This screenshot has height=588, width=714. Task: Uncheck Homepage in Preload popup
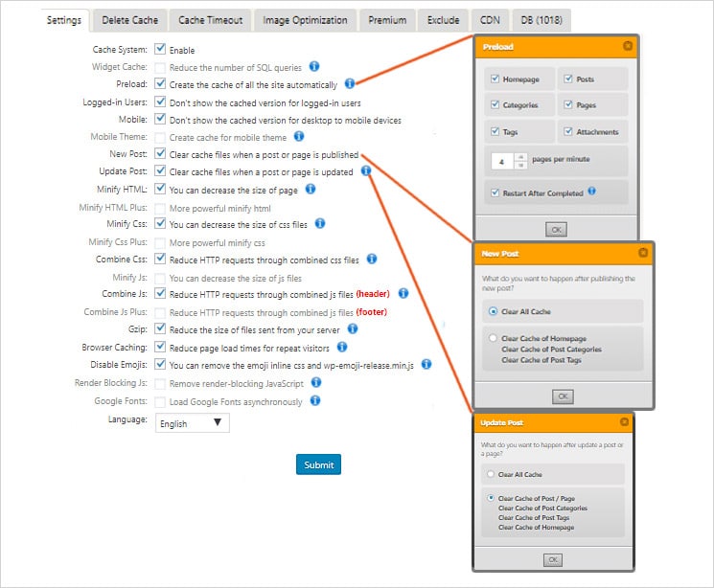(x=495, y=79)
